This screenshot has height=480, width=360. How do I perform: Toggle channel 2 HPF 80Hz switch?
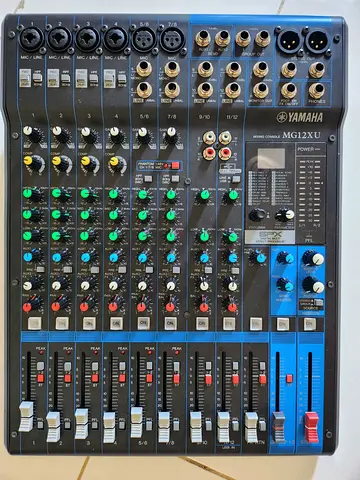[66, 78]
